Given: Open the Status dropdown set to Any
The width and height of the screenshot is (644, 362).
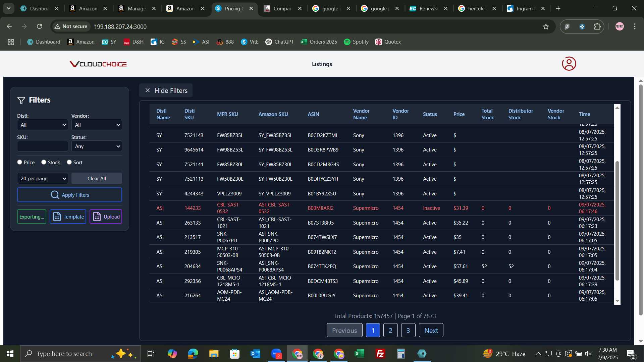Looking at the screenshot, I should click(x=97, y=146).
